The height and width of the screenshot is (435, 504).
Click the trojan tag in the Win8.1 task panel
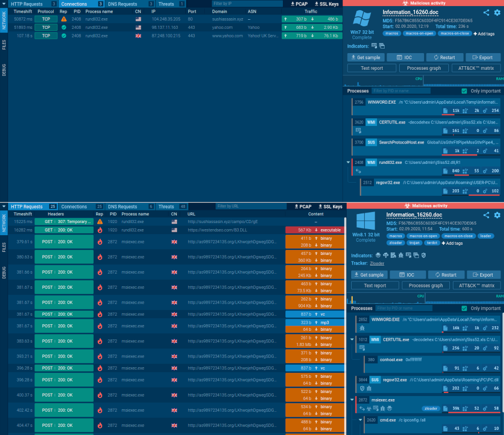[x=414, y=243]
